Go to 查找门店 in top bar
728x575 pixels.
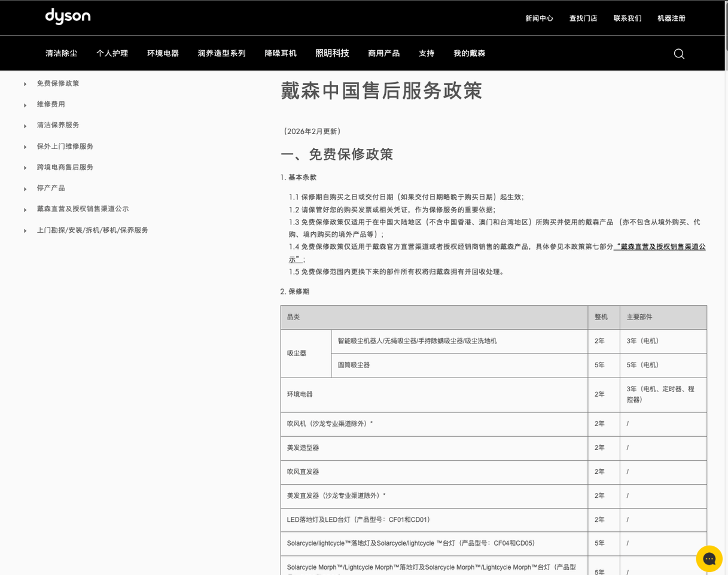[583, 19]
